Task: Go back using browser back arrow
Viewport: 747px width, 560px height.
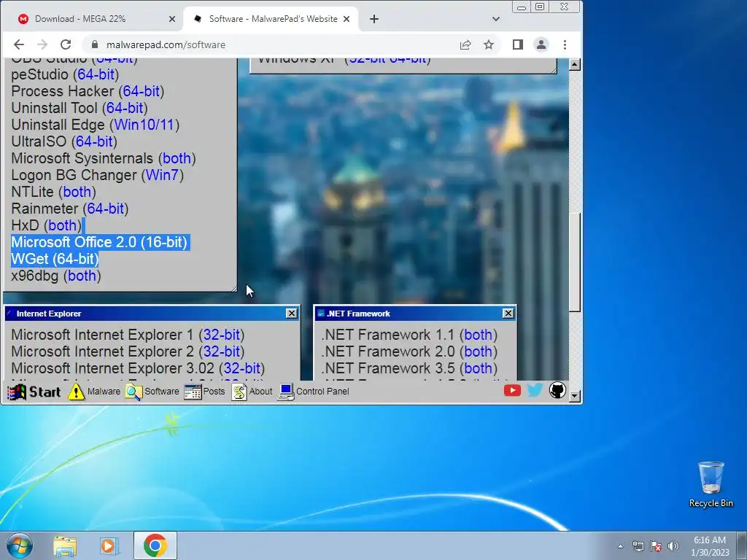Action: (19, 44)
